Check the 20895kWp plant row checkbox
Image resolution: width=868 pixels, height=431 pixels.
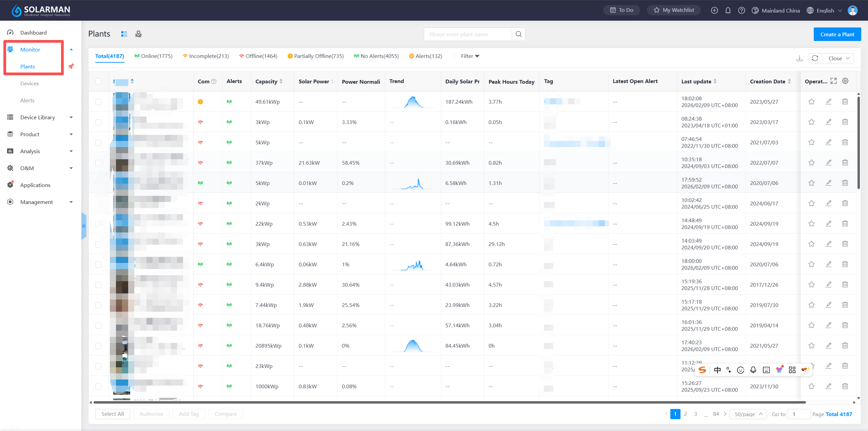tap(98, 346)
